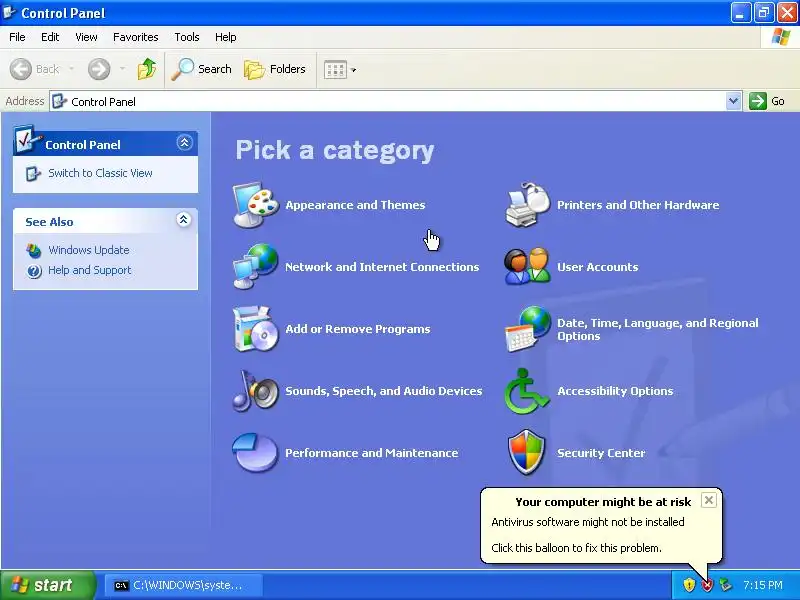800x600 pixels.
Task: Expand the Address bar dropdown
Action: point(733,101)
